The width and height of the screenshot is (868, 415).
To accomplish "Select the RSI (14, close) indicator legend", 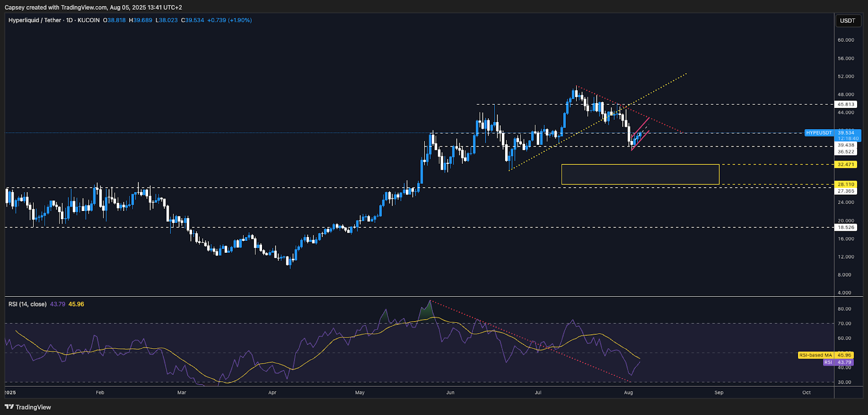I will coord(27,304).
